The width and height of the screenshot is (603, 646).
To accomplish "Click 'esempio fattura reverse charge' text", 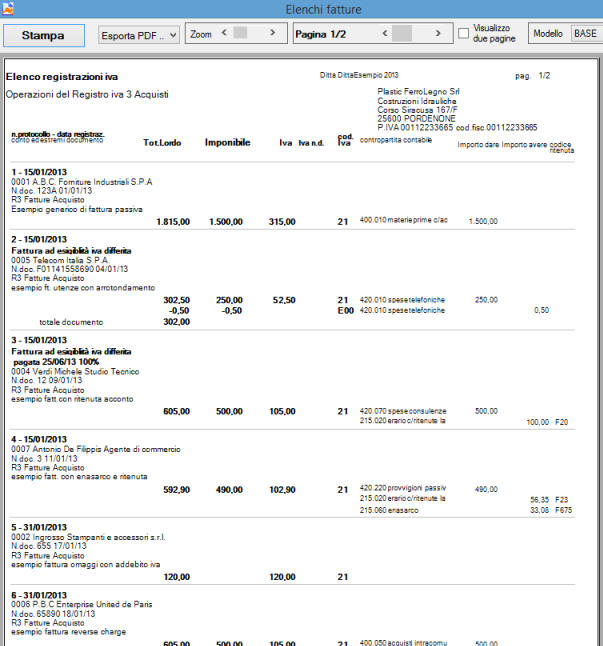I will [x=69, y=632].
